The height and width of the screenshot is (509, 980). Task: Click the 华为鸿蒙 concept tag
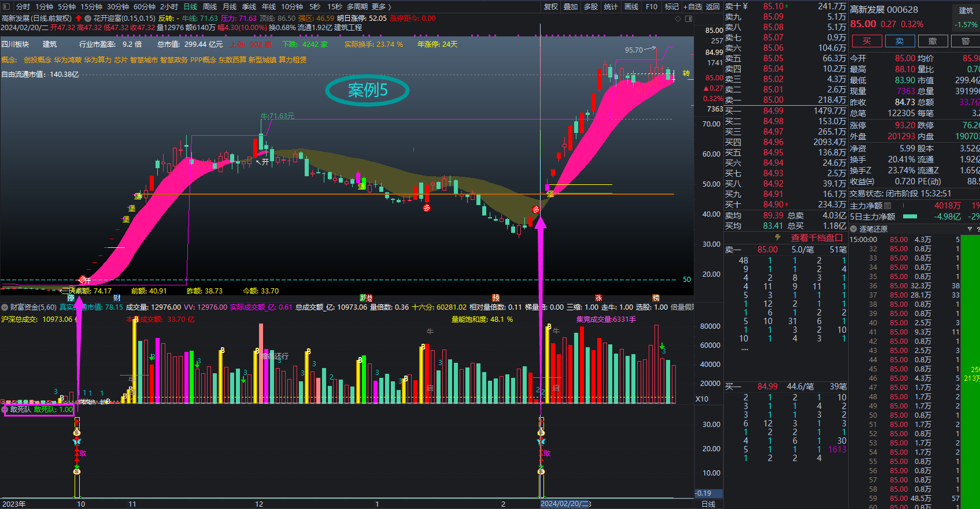[x=68, y=60]
